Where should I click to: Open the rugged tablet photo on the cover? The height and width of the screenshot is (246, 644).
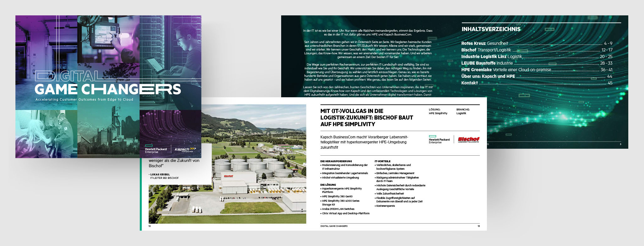point(108,39)
